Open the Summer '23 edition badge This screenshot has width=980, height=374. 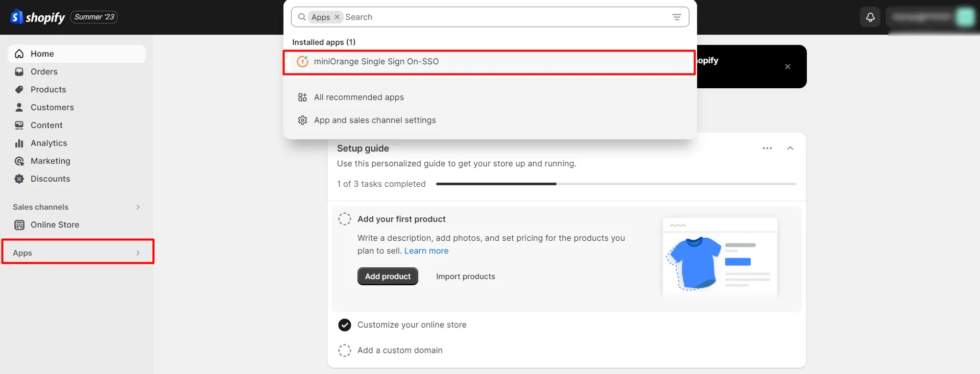[94, 17]
